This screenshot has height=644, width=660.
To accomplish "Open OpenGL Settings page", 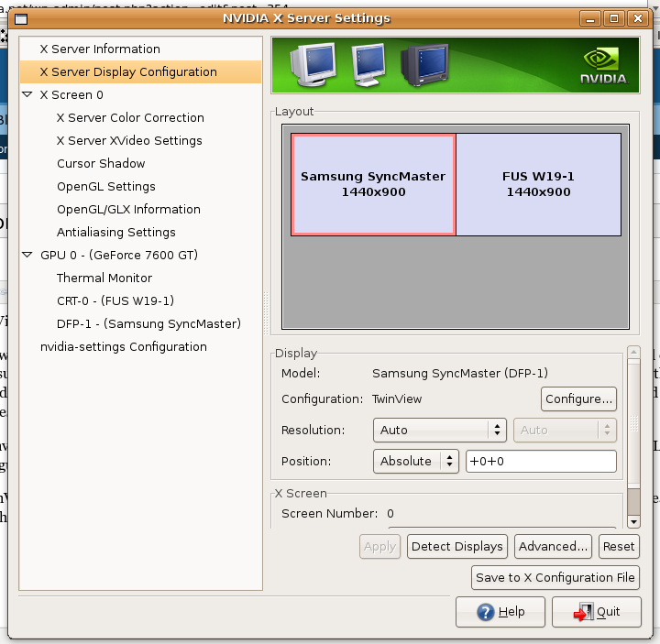I will tap(106, 186).
